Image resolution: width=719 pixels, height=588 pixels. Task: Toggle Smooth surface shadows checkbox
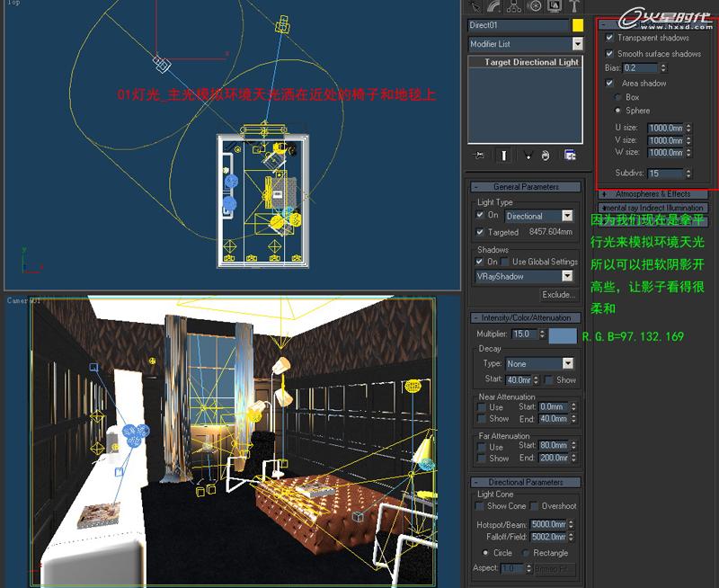[x=609, y=54]
